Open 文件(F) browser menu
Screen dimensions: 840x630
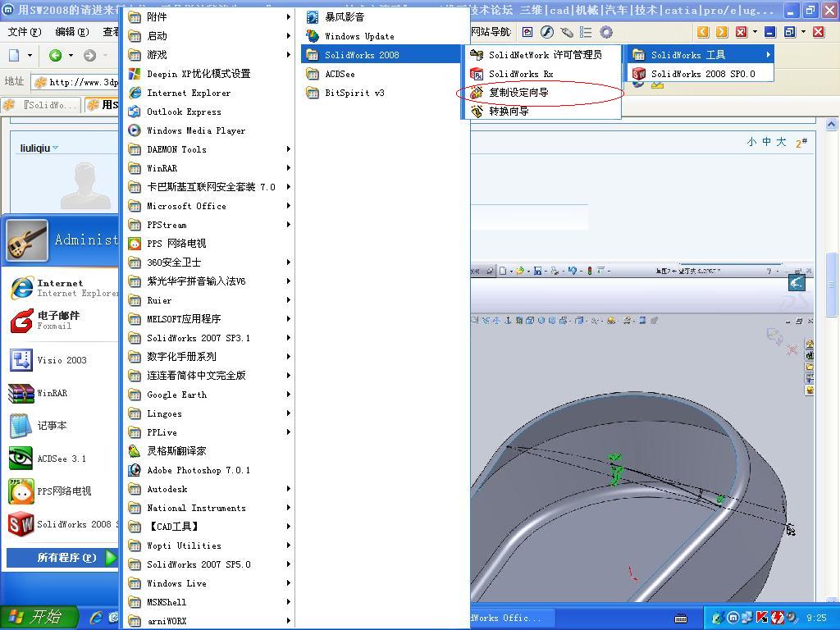click(x=24, y=32)
